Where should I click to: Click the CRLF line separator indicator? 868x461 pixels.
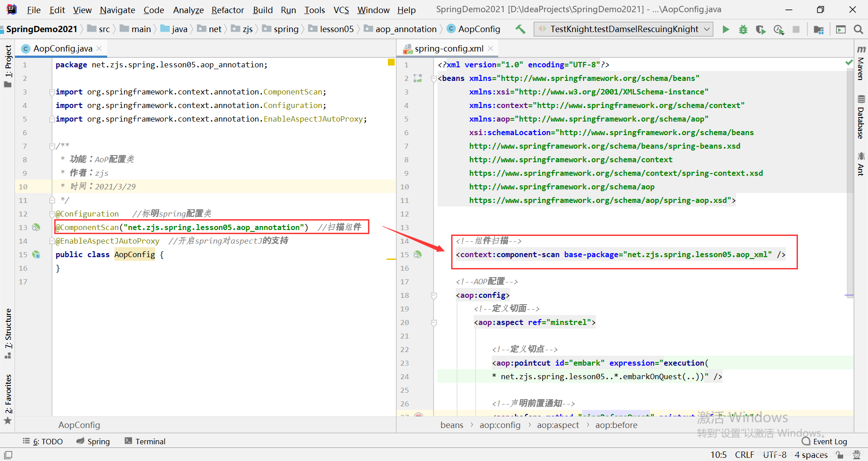point(744,455)
